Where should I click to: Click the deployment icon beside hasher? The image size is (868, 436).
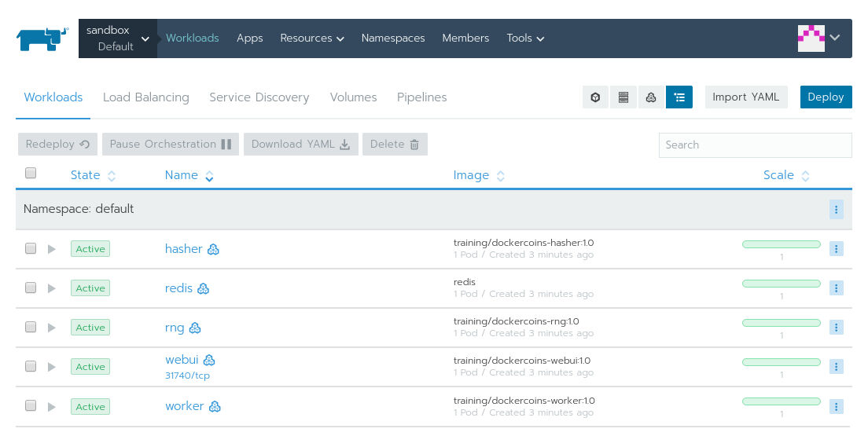coord(213,250)
